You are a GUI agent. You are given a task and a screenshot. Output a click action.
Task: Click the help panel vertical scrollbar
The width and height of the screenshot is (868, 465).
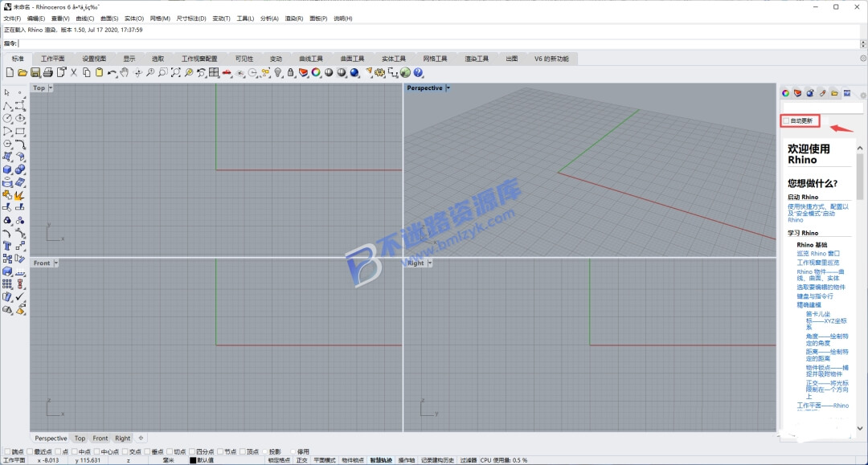tap(860, 288)
